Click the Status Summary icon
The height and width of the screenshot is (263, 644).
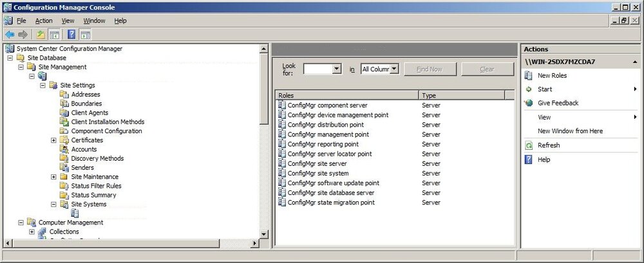[64, 195]
